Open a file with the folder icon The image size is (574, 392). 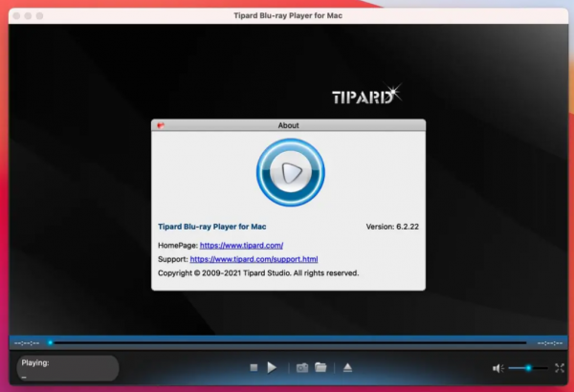[x=320, y=367]
